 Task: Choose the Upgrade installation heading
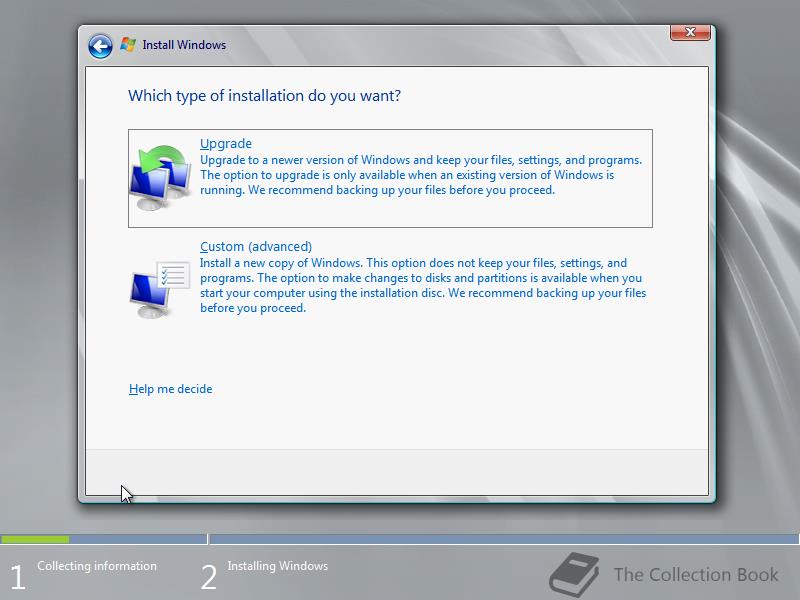click(x=226, y=143)
